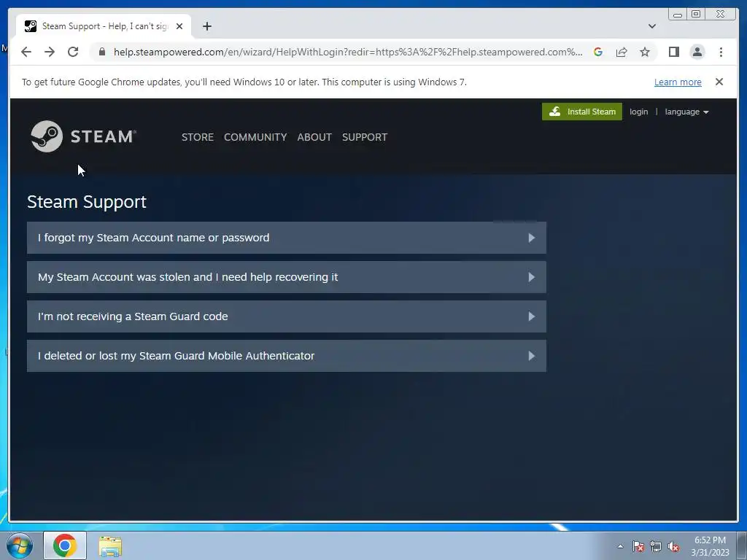747x560 pixels.
Task: Click arrow on Steam Guard code row
Action: click(532, 316)
